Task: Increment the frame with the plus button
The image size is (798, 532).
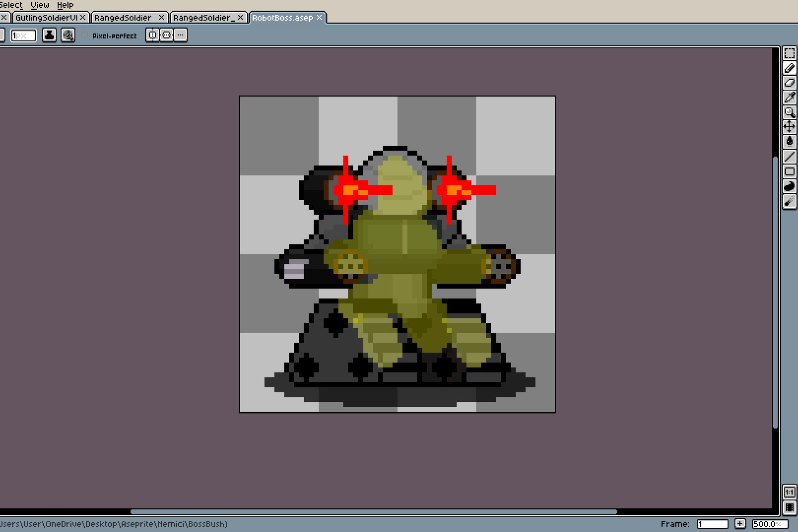Action: click(741, 523)
